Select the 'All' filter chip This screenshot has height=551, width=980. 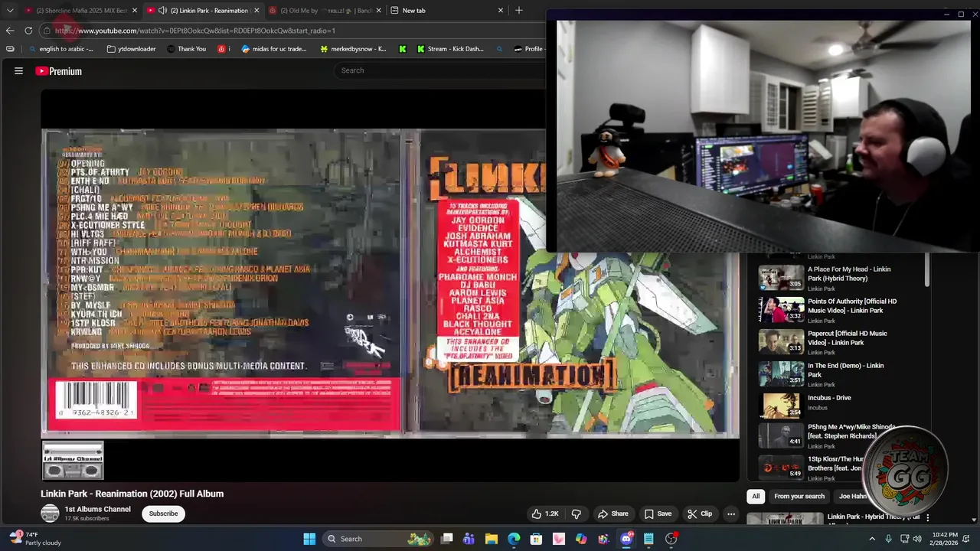click(x=756, y=496)
